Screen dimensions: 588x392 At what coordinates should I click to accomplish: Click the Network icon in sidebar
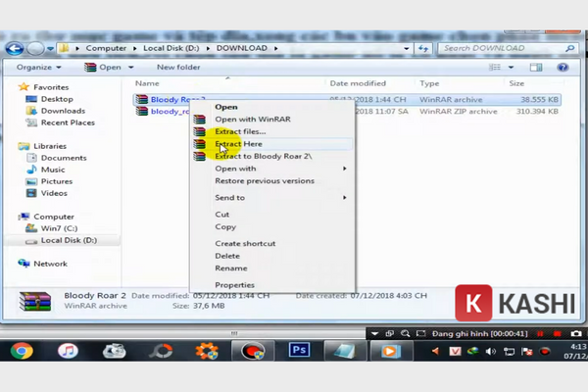click(x=50, y=264)
